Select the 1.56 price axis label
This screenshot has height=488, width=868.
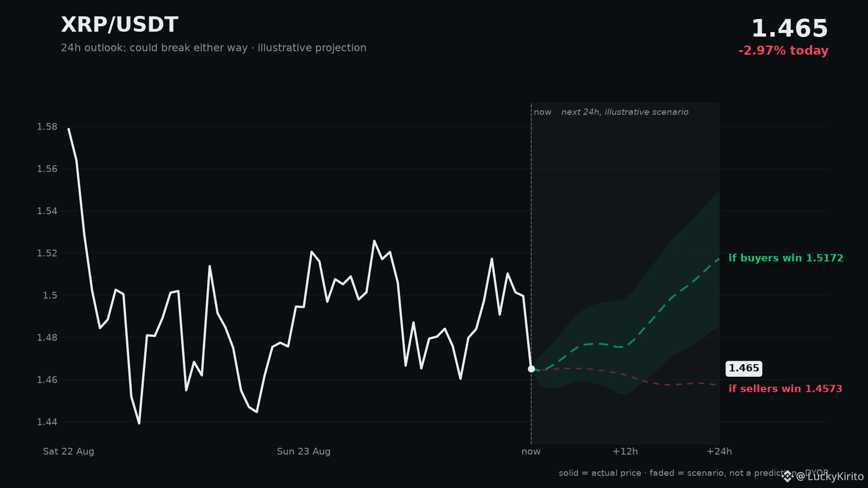tap(47, 169)
